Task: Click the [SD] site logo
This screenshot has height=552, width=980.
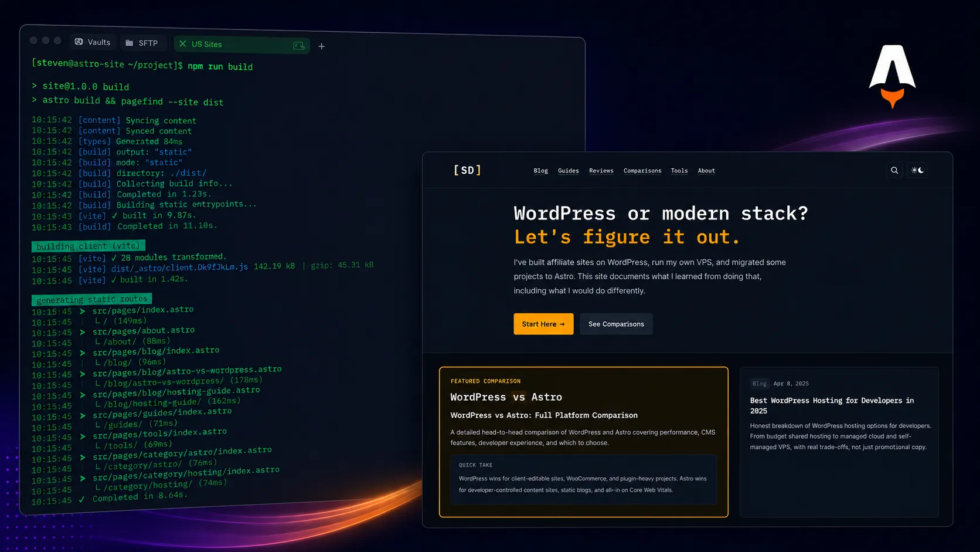Action: tap(467, 170)
